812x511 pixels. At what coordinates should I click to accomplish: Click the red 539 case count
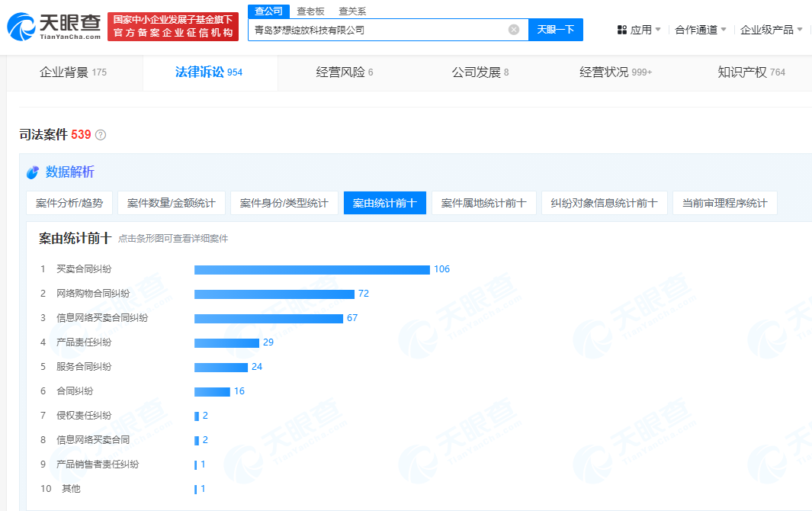pyautogui.click(x=81, y=135)
